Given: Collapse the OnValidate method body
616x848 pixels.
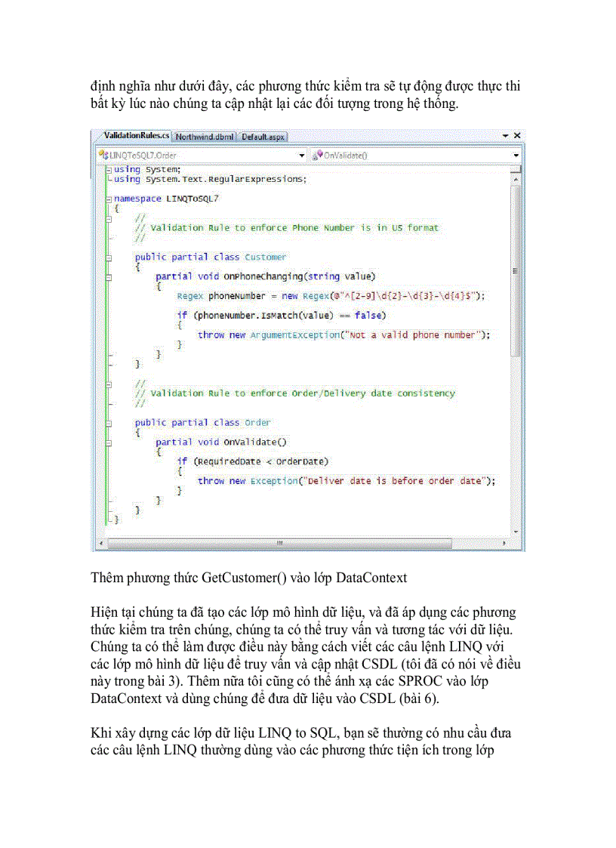Looking at the screenshot, I should click(x=109, y=442).
